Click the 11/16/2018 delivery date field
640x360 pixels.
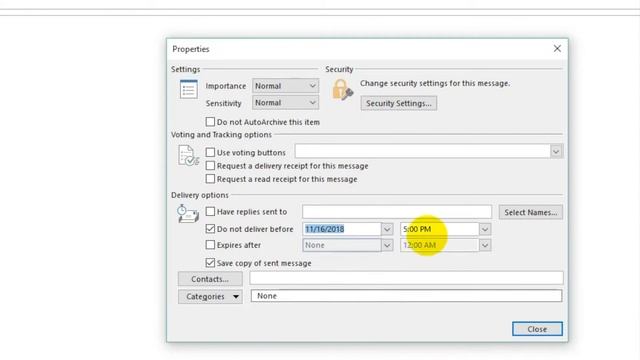(x=342, y=229)
